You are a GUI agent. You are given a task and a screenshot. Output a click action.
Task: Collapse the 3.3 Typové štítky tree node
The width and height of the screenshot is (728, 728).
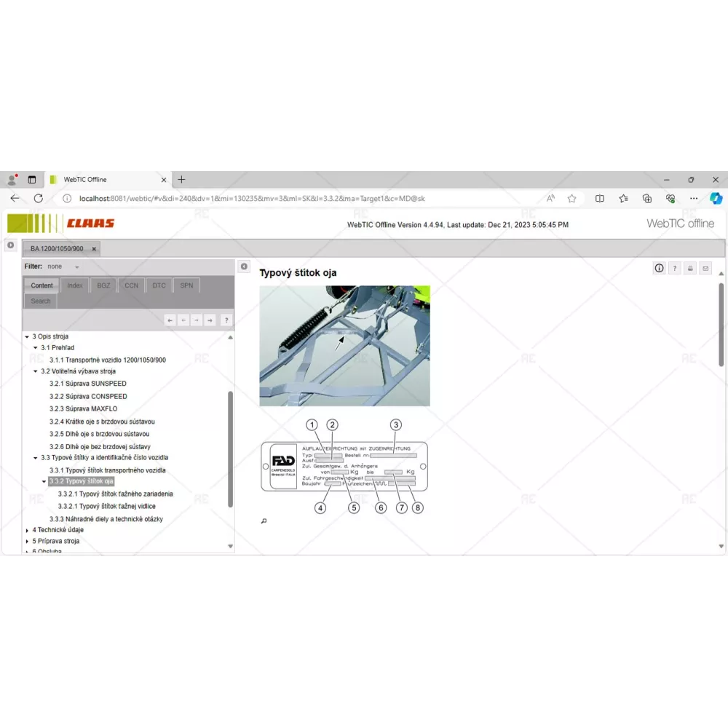[x=36, y=458]
